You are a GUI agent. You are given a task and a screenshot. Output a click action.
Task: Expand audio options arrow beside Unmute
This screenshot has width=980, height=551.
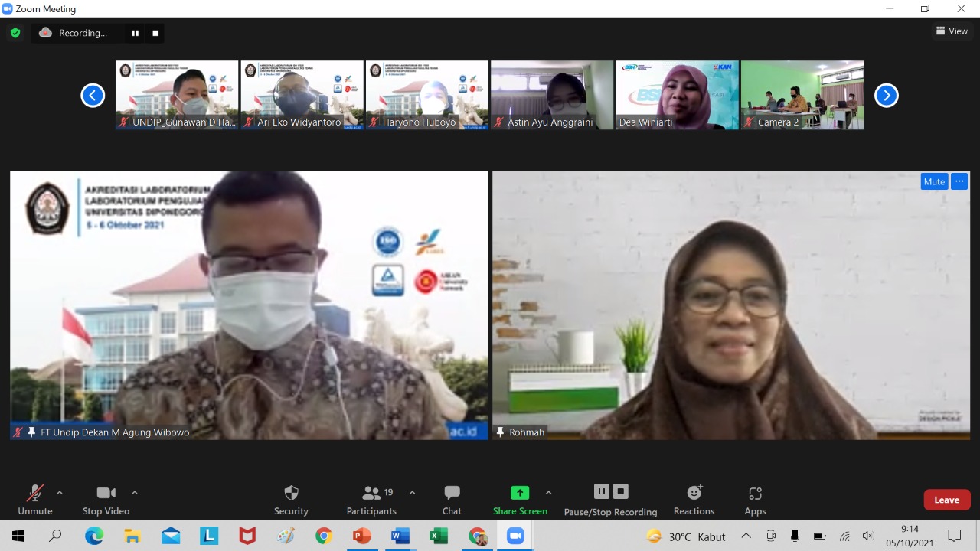click(x=60, y=493)
